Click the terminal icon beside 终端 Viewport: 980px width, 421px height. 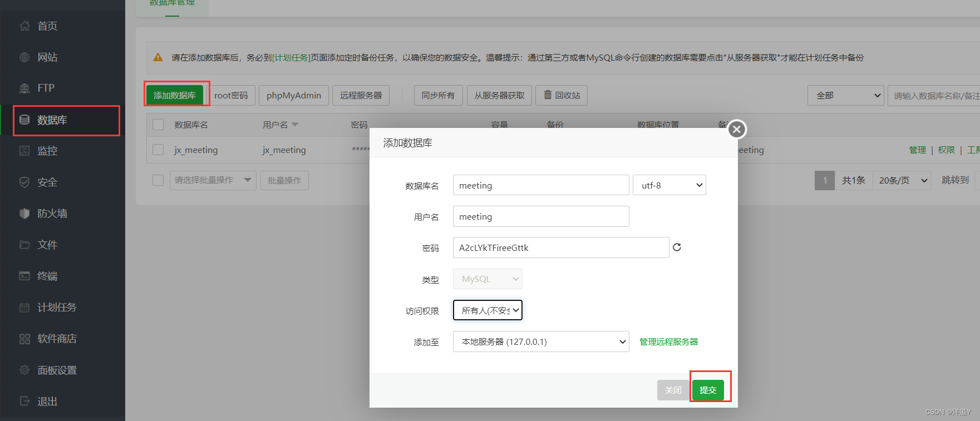pyautogui.click(x=24, y=276)
